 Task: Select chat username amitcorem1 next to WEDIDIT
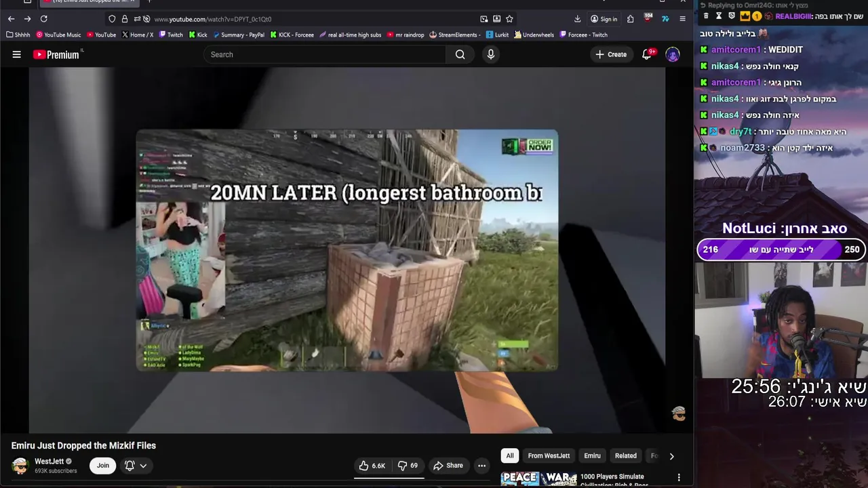click(736, 49)
